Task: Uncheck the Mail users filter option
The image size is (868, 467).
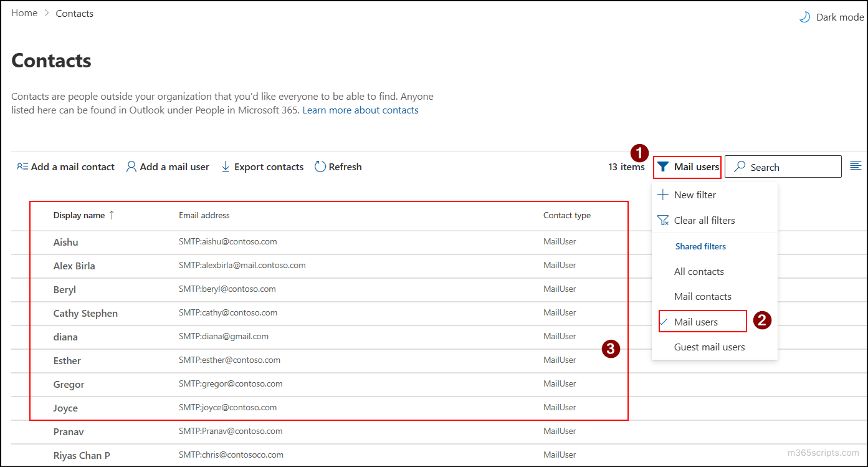Action: (x=696, y=322)
